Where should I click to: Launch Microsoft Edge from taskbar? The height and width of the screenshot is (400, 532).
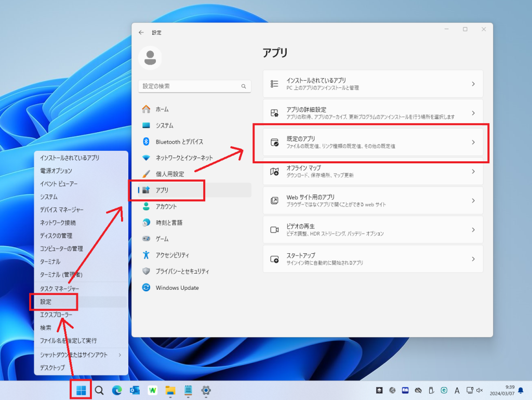[x=117, y=391]
